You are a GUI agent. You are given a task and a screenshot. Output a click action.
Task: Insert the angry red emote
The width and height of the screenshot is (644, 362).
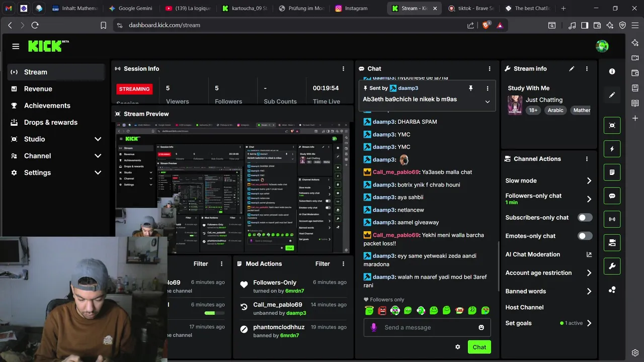click(x=382, y=311)
